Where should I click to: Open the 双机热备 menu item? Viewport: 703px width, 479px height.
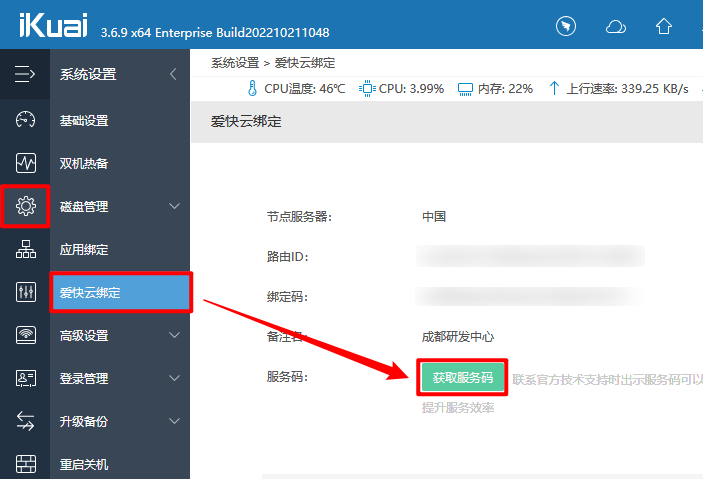pyautogui.click(x=119, y=163)
